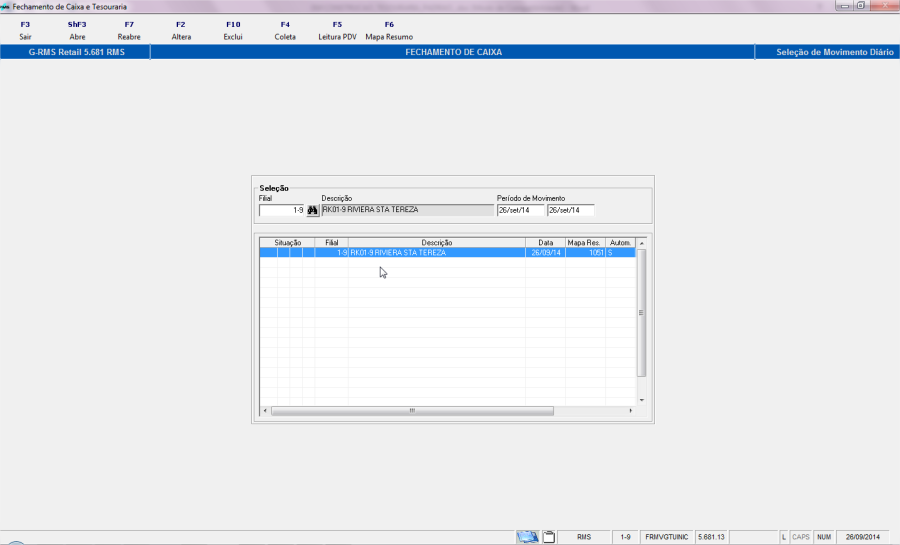Restore down the Fechamento de Caixa window
Screen dimensions: 900x545
[x=861, y=6]
